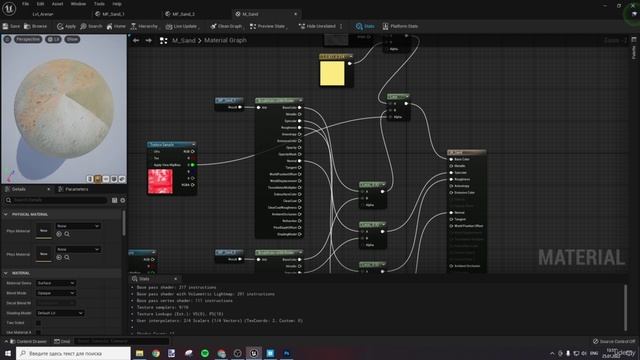Use selected asset for second Phys Material

[x=59, y=258]
